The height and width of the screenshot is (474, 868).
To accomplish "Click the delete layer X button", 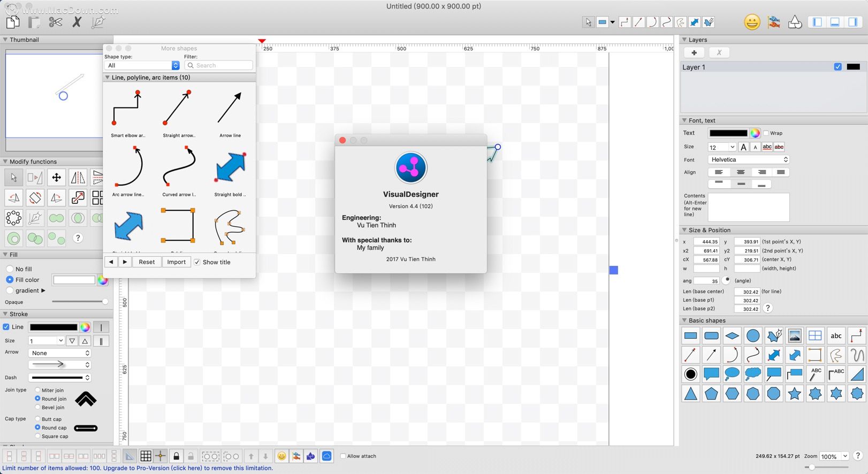I will (719, 52).
